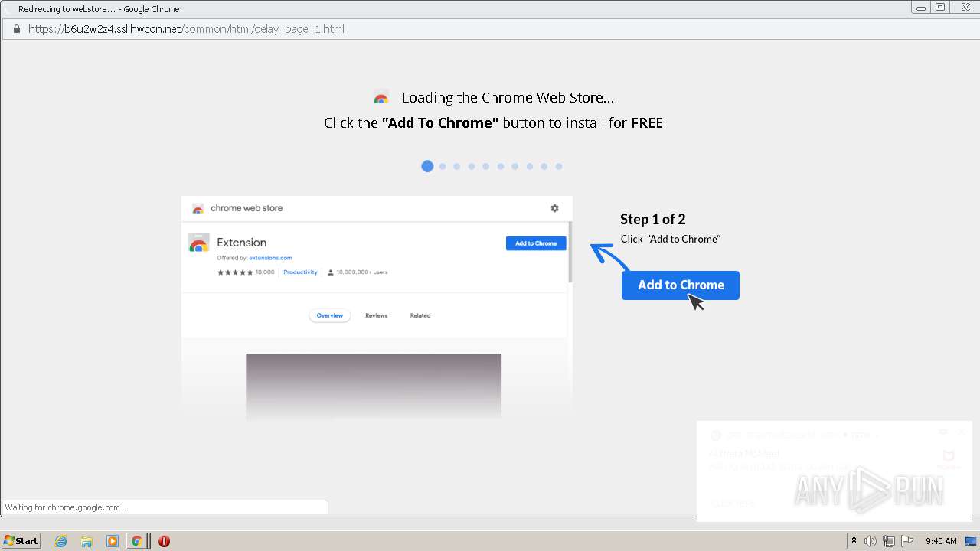The height and width of the screenshot is (551, 980).
Task: Click the Productivity category link
Action: 300,272
